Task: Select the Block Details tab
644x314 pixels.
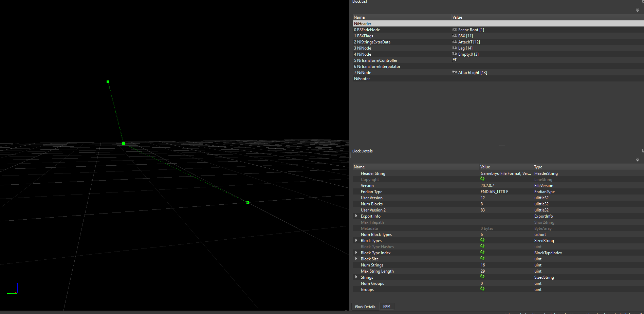Action: click(x=365, y=306)
